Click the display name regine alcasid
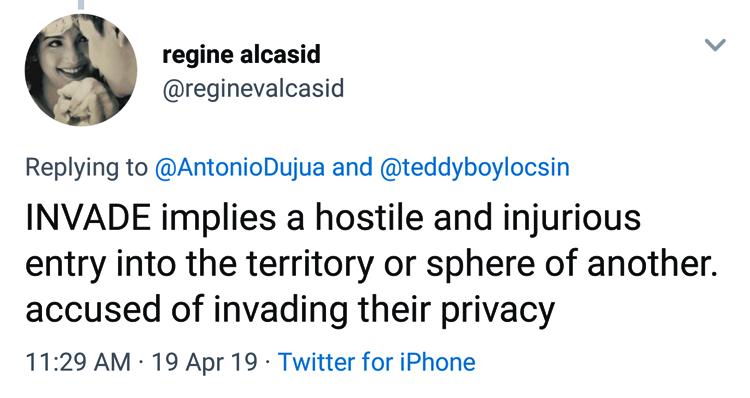Viewport: 750px width, 398px height. click(x=241, y=55)
